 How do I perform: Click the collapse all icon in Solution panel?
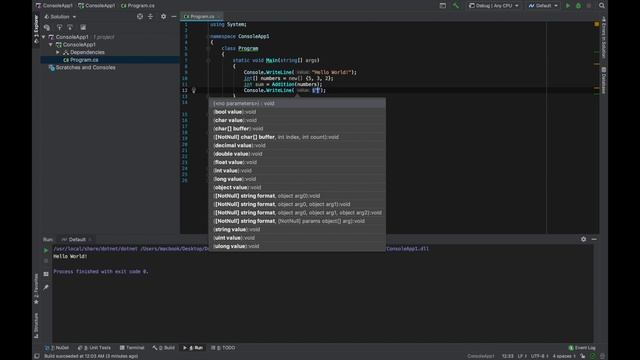coord(150,16)
